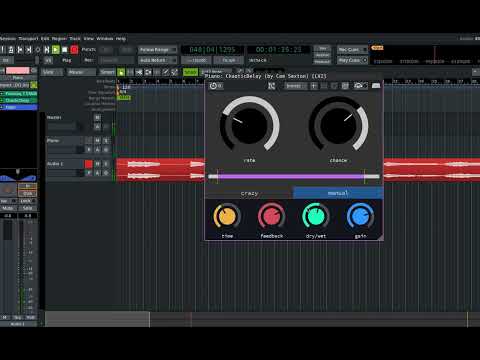Open automation A button on Piano track

tap(97, 150)
